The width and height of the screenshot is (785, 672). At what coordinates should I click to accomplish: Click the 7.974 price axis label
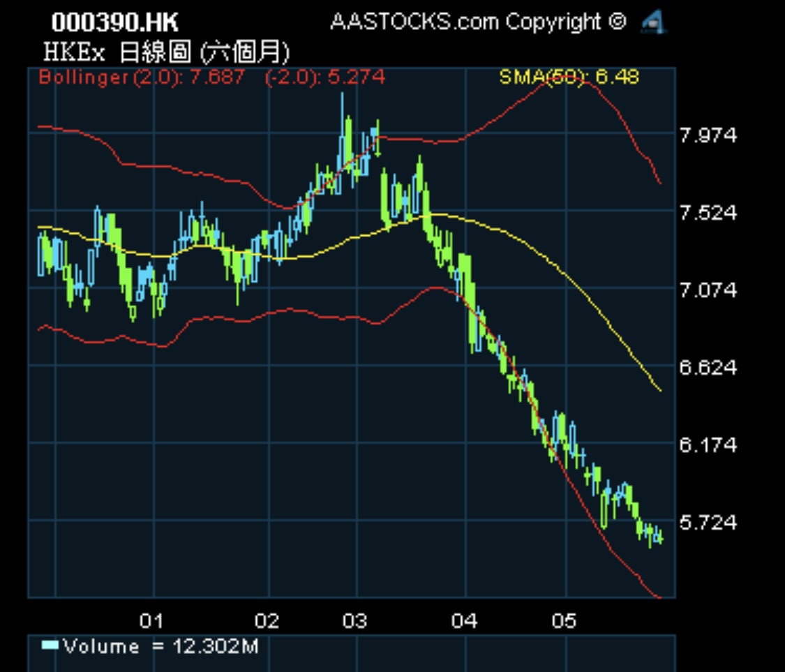(708, 135)
